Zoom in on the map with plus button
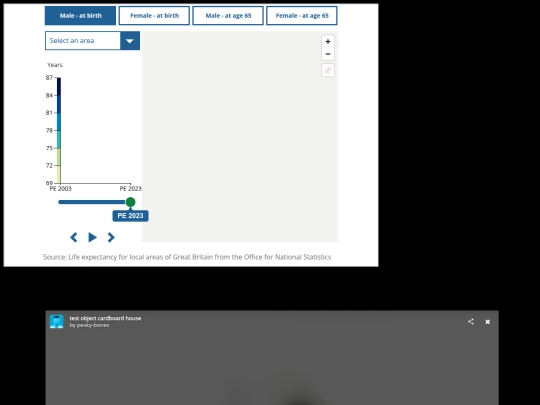The width and height of the screenshot is (540, 405). point(328,41)
